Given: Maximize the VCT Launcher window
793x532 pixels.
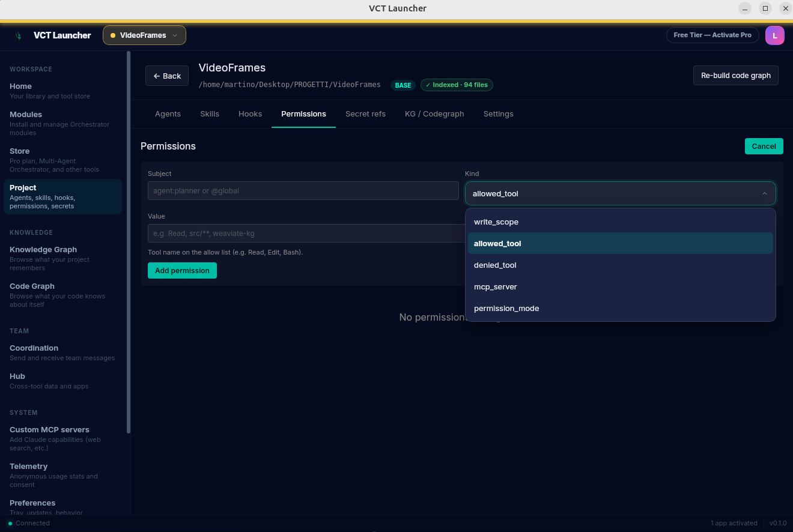Looking at the screenshot, I should (765, 8).
